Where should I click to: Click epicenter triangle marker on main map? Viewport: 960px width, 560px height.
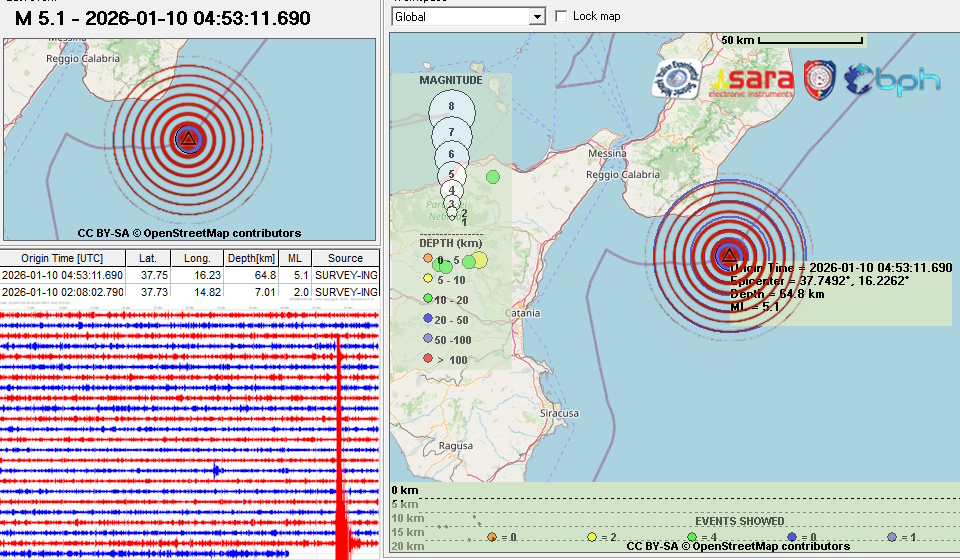pyautogui.click(x=727, y=256)
